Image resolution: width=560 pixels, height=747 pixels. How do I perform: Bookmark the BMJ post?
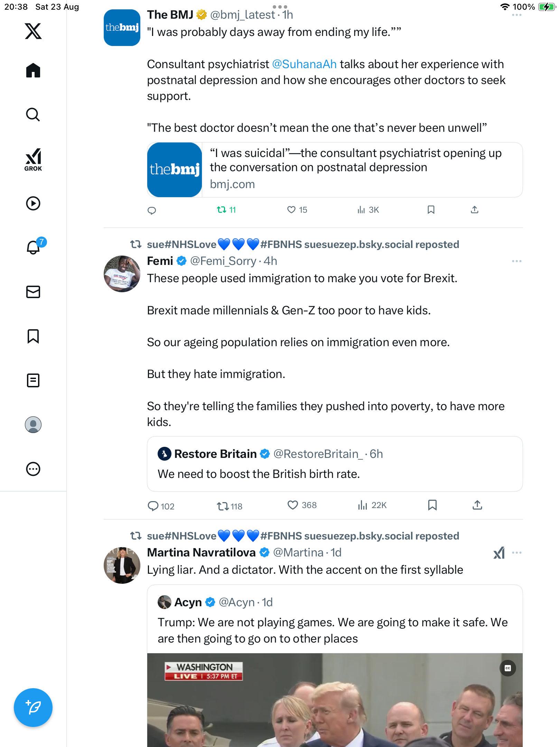pos(431,210)
